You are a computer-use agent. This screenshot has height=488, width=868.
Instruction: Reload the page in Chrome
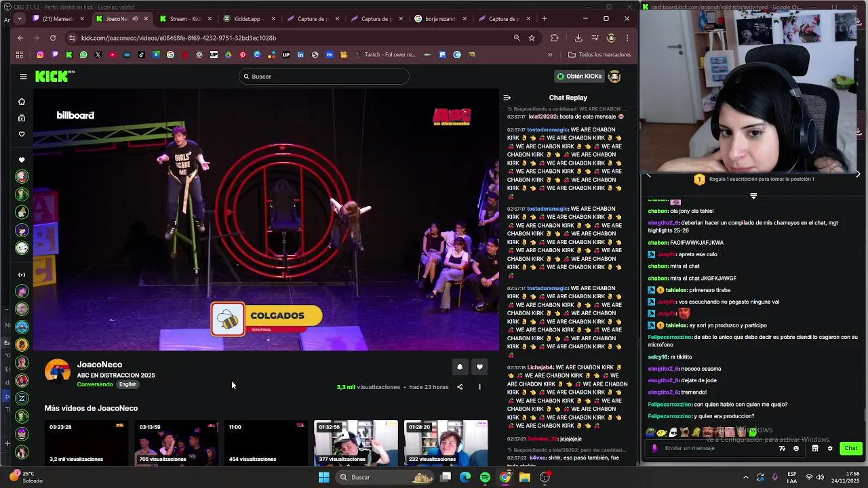pyautogui.click(x=53, y=38)
